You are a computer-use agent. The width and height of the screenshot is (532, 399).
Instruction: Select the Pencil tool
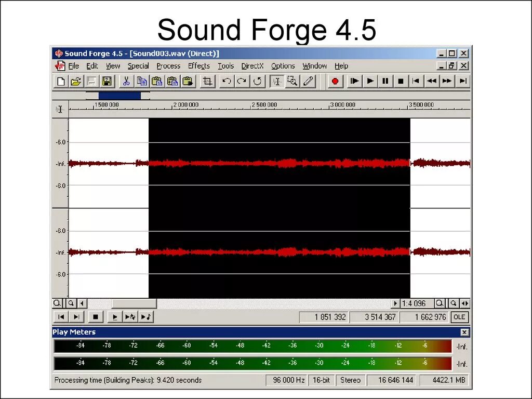(x=308, y=82)
